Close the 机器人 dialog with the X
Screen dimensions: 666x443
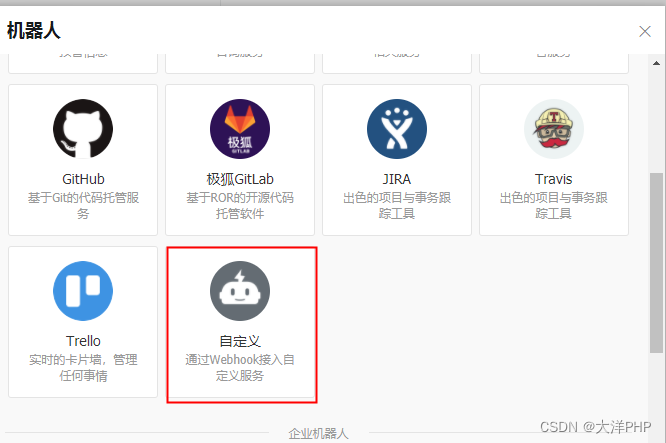tap(645, 31)
